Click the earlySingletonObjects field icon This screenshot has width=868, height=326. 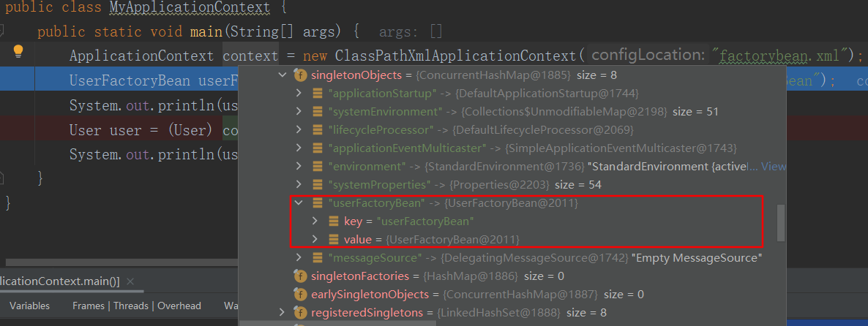[301, 294]
